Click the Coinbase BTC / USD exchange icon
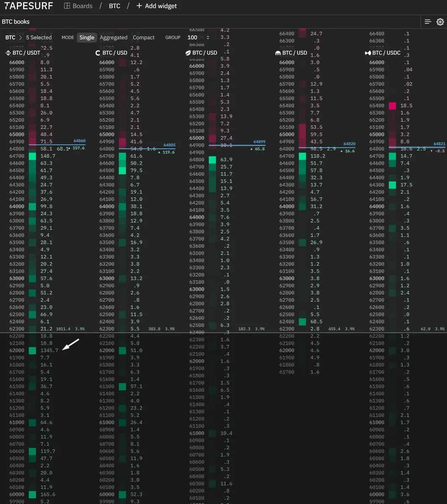This screenshot has width=447, height=504. [98, 53]
